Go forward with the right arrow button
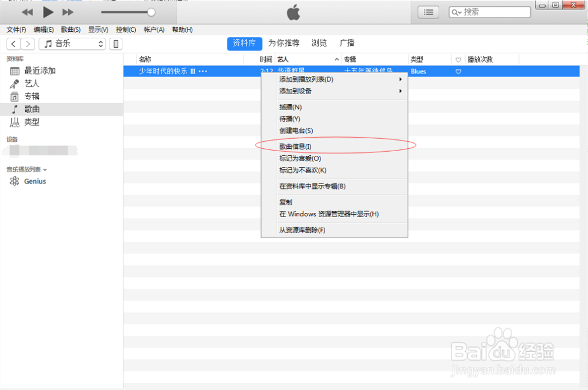The height and width of the screenshot is (390, 588). click(x=28, y=44)
